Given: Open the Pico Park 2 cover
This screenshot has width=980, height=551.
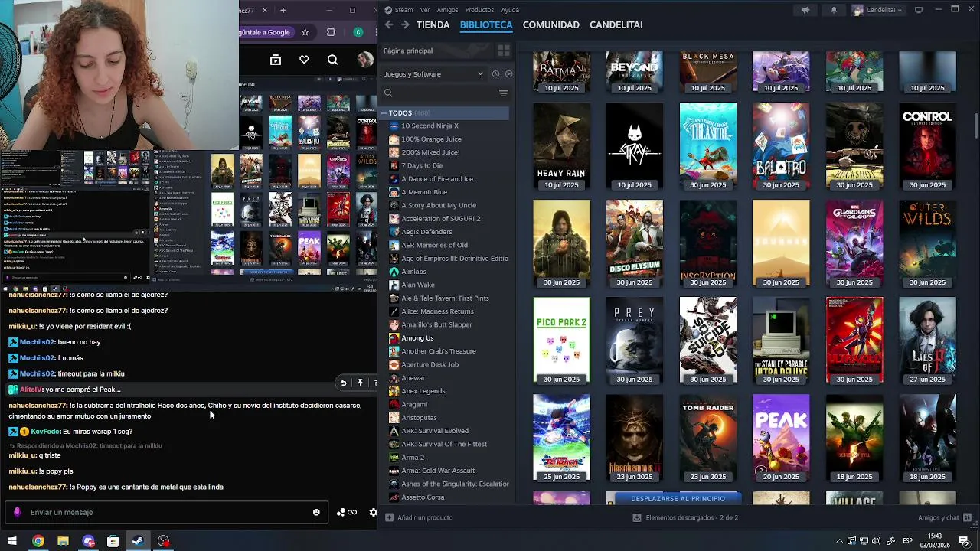Looking at the screenshot, I should [x=561, y=341].
